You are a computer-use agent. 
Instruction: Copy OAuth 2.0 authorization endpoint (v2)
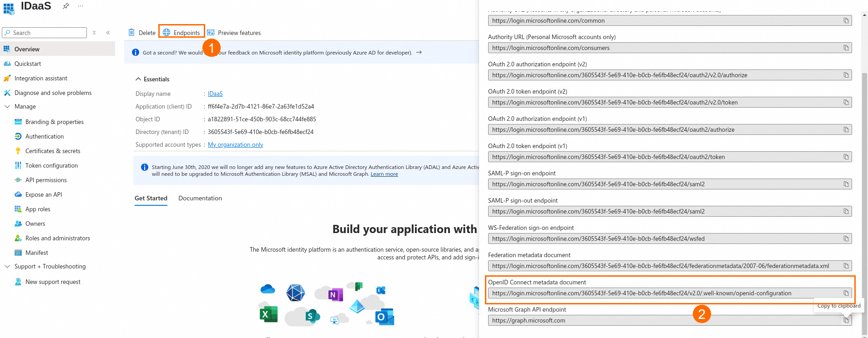[x=846, y=75]
